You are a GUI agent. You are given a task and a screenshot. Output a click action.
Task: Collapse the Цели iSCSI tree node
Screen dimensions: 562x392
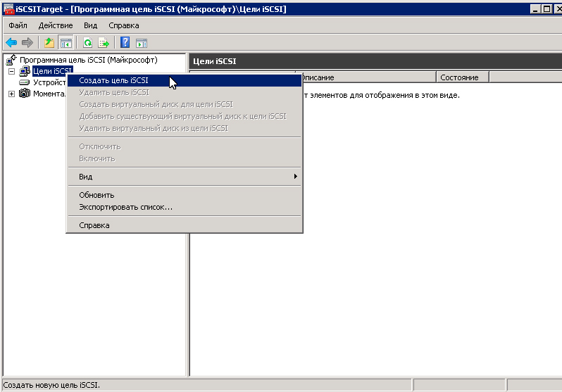point(11,71)
